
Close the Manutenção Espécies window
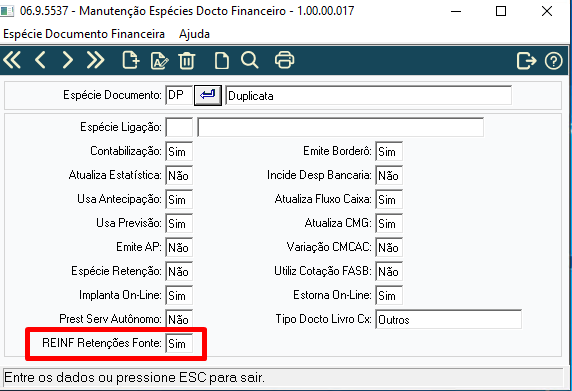pyautogui.click(x=547, y=11)
